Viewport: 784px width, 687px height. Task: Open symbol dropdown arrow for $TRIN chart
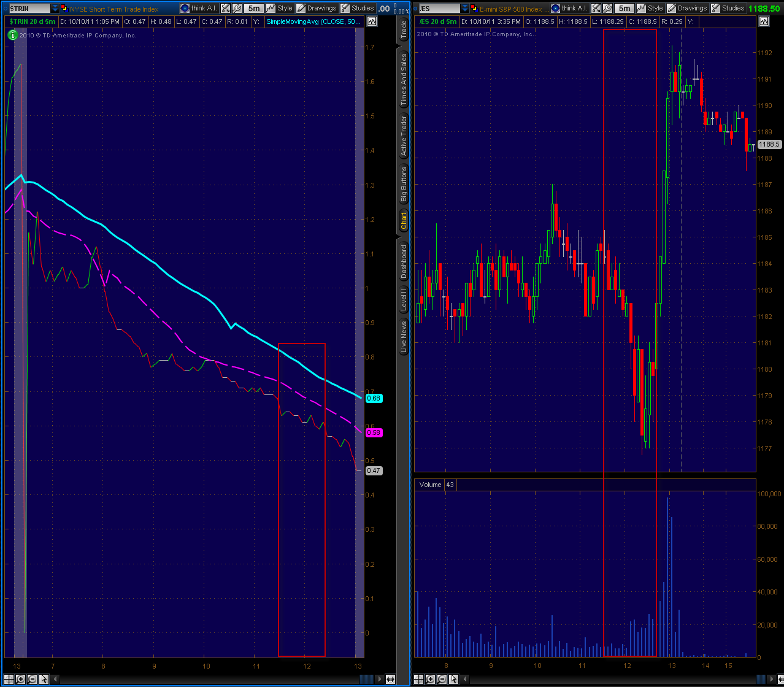(x=55, y=9)
